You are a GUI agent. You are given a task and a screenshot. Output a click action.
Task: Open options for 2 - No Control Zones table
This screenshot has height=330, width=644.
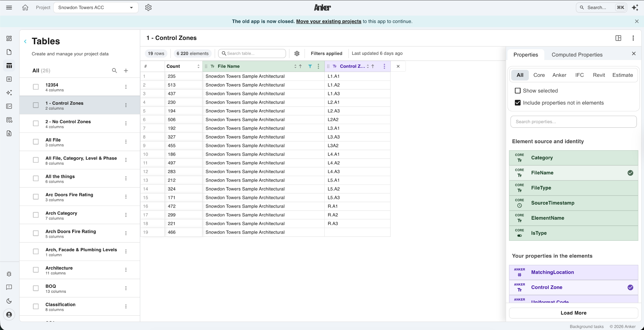pos(126,123)
